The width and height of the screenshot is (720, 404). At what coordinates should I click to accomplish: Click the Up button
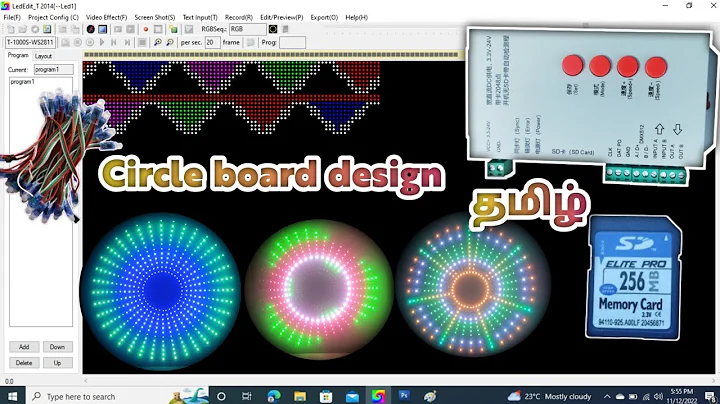pyautogui.click(x=57, y=363)
